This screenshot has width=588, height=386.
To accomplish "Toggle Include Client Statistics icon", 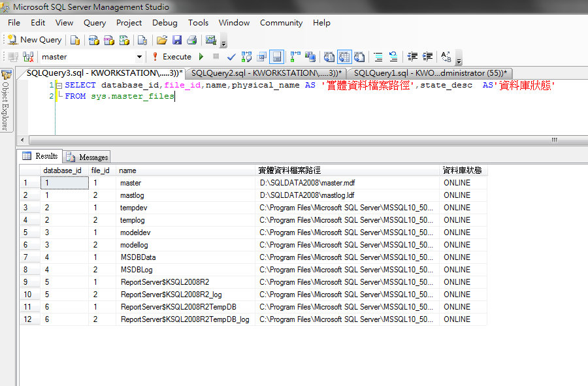I will [310, 57].
